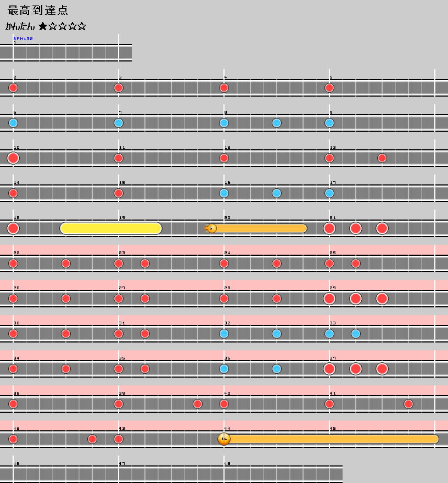Viewport: 448px width, 483px height.
Task: Click the last empty star in difficulty rating
Action: 82,26
